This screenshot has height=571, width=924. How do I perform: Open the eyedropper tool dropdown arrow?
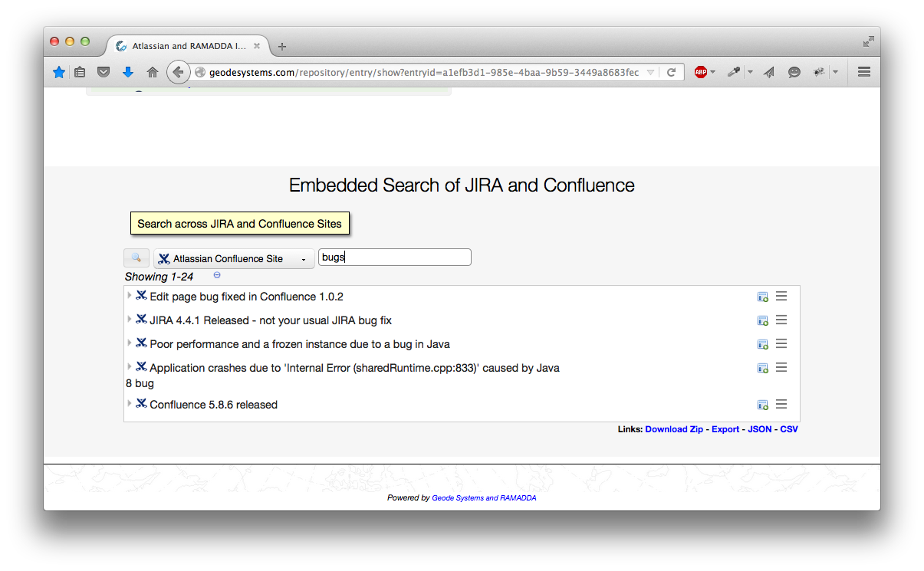click(x=750, y=73)
